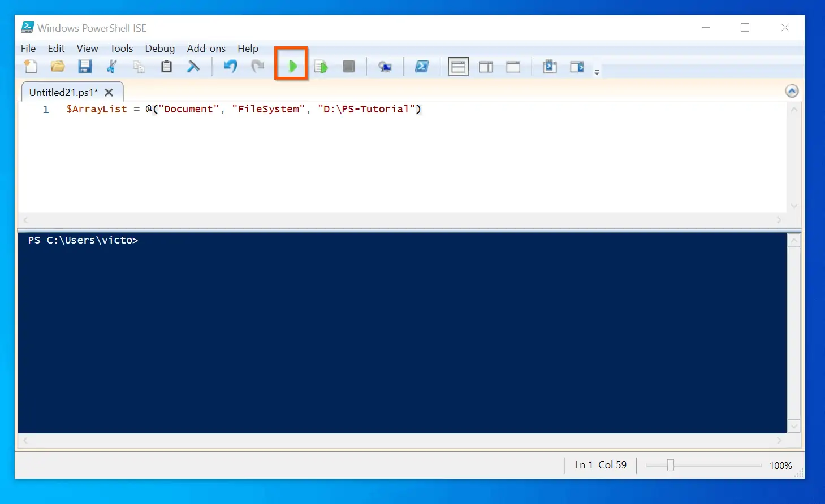The image size is (825, 504).
Task: Create a new script file icon
Action: click(31, 67)
